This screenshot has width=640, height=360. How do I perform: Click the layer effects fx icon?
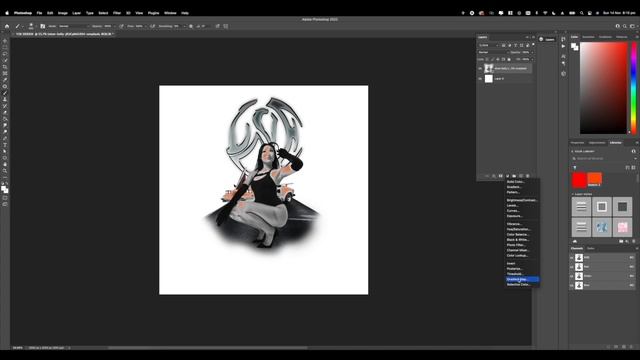coord(494,176)
